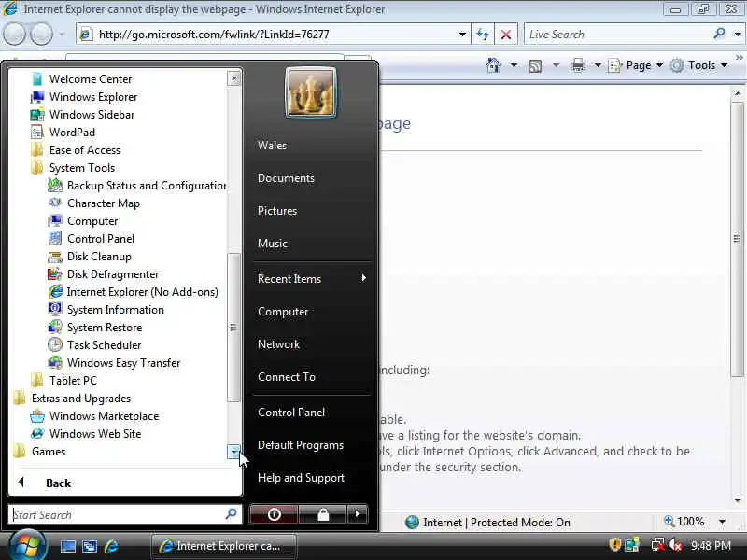The width and height of the screenshot is (747, 560).
Task: Open Connect To from the Start menu
Action: 287,377
